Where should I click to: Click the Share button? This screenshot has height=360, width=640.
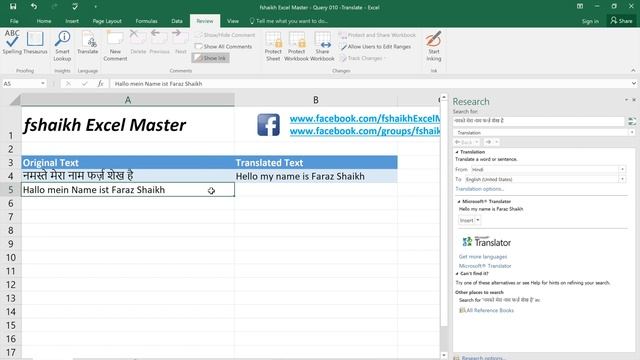pos(621,20)
